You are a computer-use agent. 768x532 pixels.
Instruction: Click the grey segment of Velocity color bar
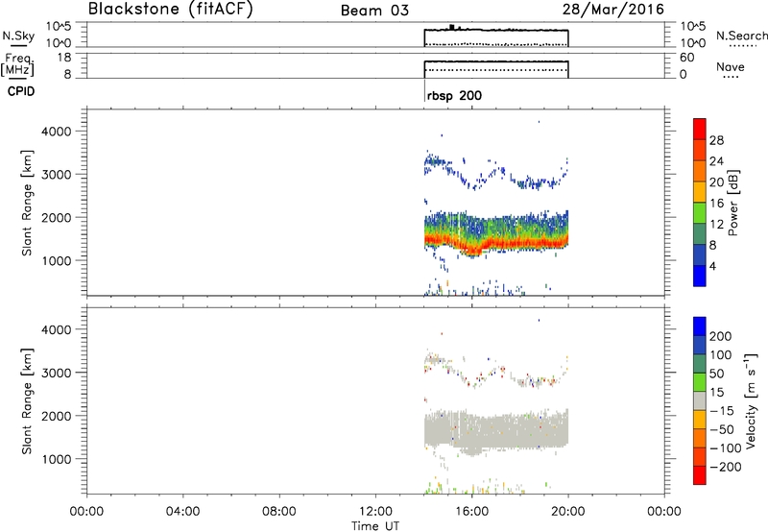700,400
